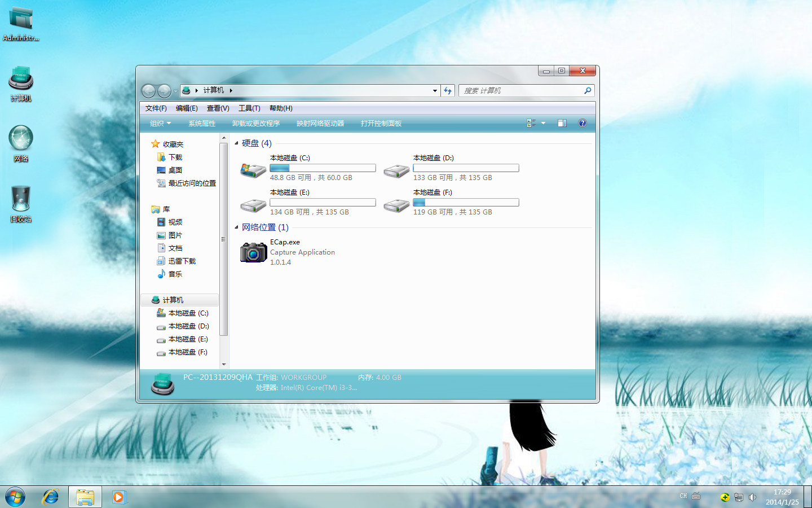Open the Tools (工具) menu
Image resolution: width=812 pixels, height=508 pixels.
tap(249, 108)
